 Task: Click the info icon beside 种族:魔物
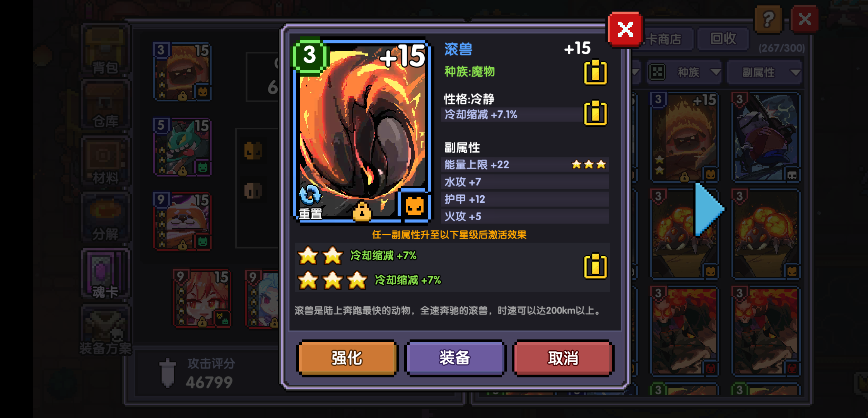click(595, 72)
